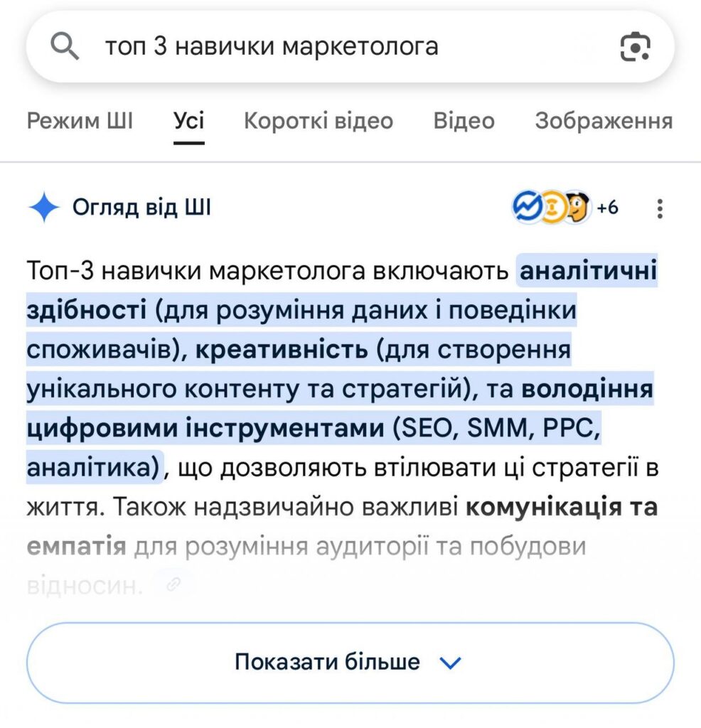Image resolution: width=701 pixels, height=728 pixels.
Task: Tap the magnifying glass search icon
Action: coord(65,47)
